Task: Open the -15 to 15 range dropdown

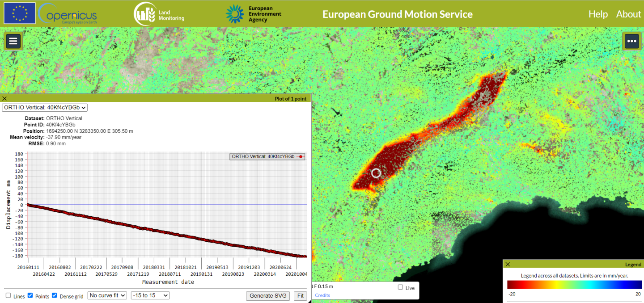Action: pyautogui.click(x=150, y=295)
